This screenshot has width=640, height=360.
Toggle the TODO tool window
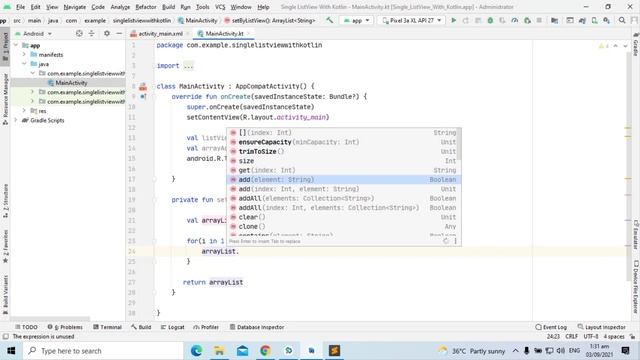tap(26, 327)
